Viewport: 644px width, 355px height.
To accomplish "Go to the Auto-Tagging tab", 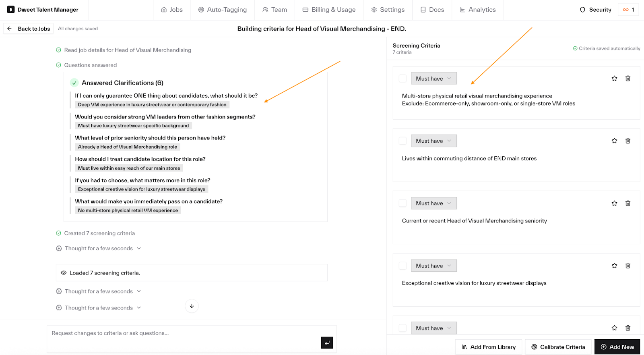I will pos(223,10).
